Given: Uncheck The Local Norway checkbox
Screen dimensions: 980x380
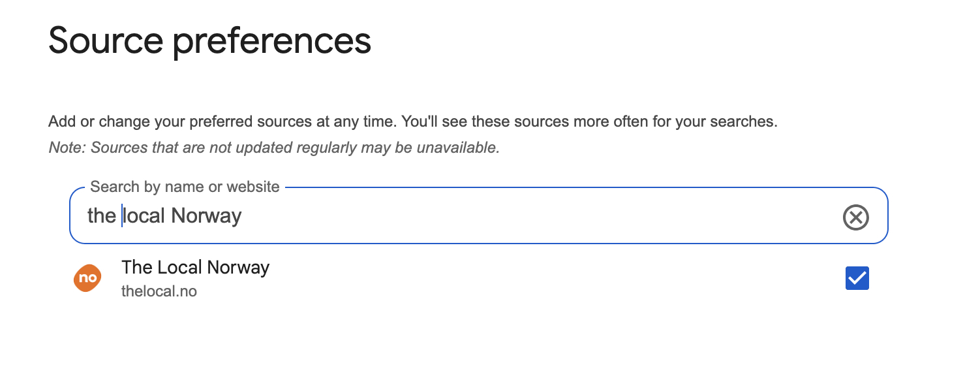Looking at the screenshot, I should point(857,278).
